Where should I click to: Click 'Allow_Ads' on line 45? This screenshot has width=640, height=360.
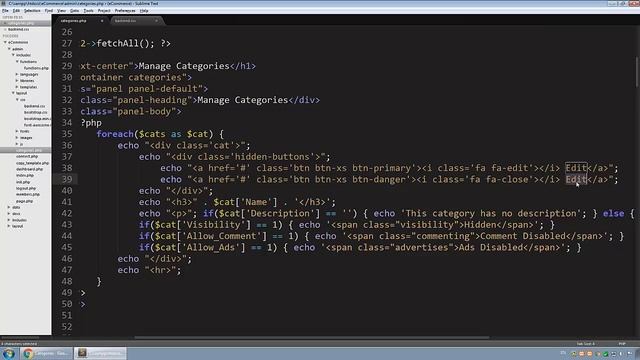pyautogui.click(x=210, y=248)
